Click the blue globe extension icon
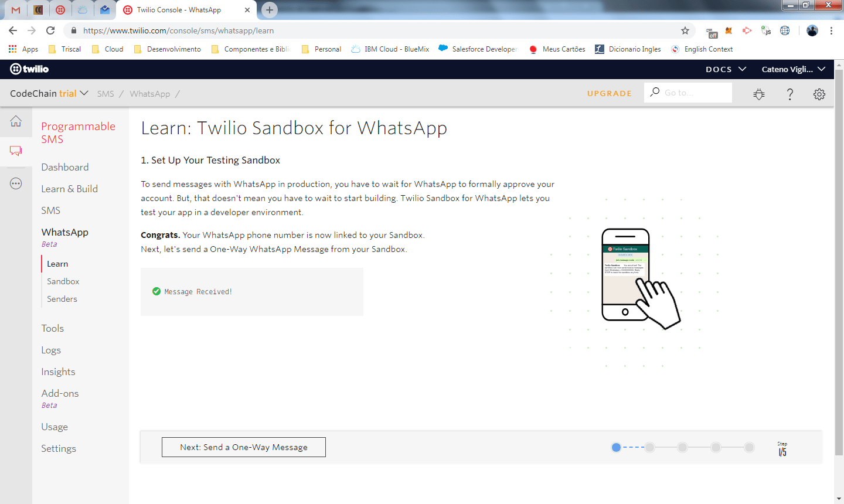This screenshot has width=844, height=504. pyautogui.click(x=785, y=30)
